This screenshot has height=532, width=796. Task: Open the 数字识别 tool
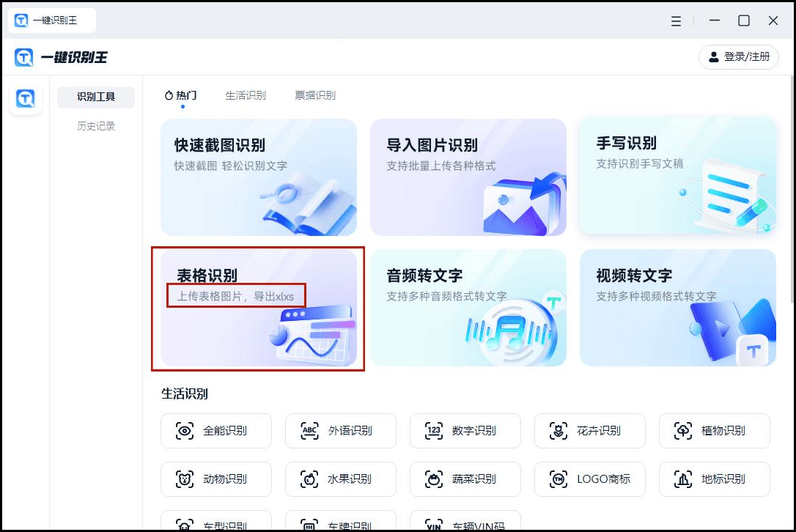pos(465,431)
